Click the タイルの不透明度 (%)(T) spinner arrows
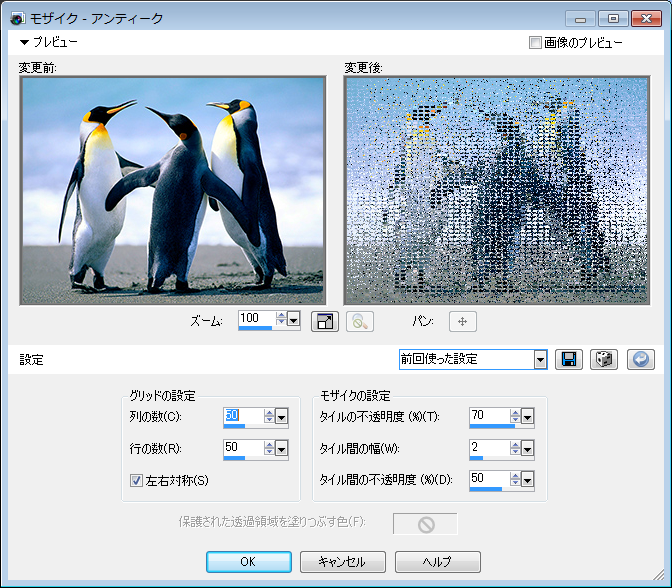This screenshot has height=588, width=672. (515, 416)
